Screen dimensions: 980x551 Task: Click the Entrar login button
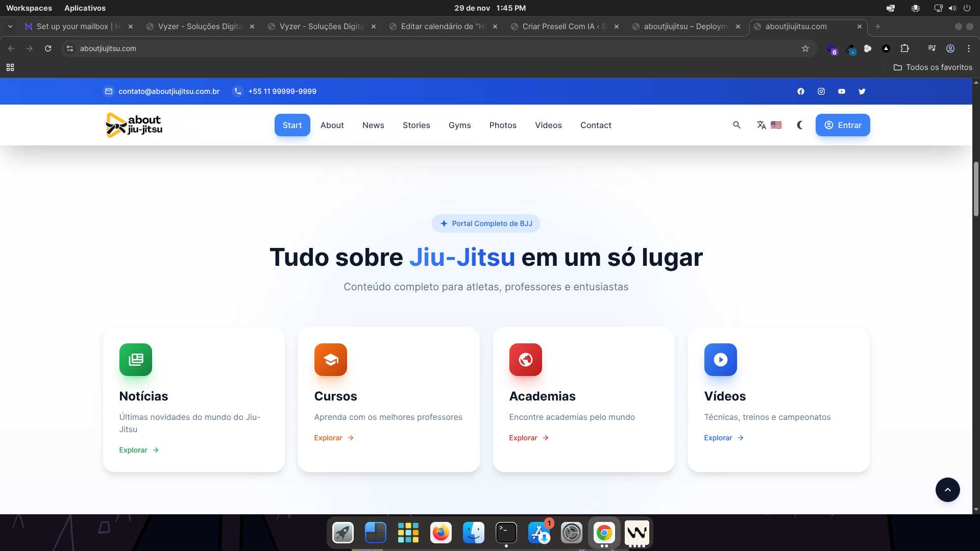[843, 125]
